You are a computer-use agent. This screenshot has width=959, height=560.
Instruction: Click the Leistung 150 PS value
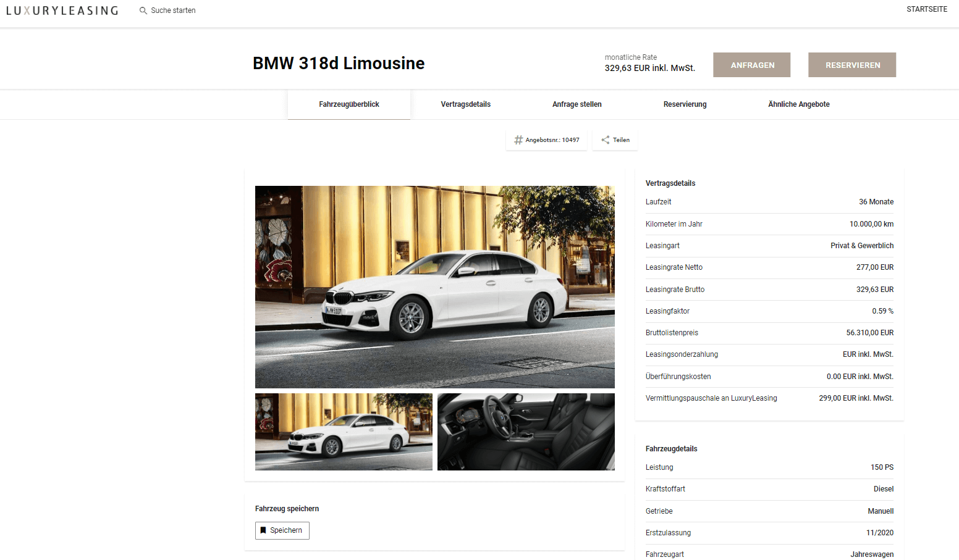coord(882,467)
